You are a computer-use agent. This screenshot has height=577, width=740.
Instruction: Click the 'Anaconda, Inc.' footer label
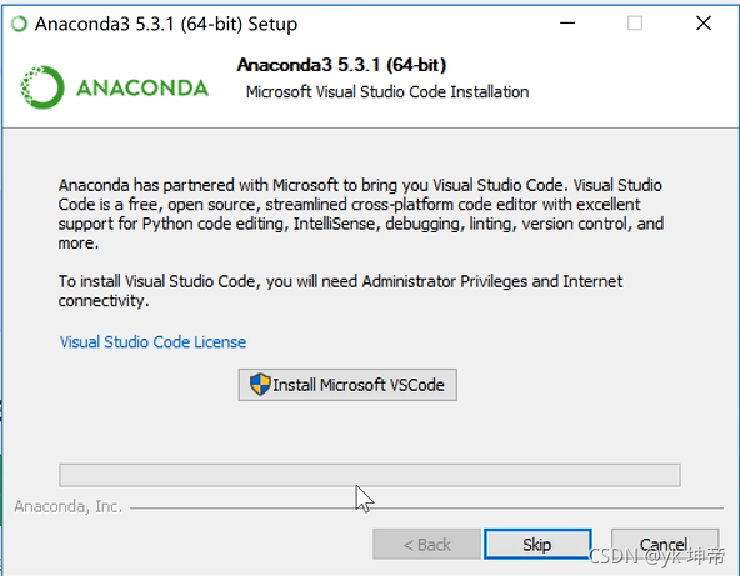(68, 507)
